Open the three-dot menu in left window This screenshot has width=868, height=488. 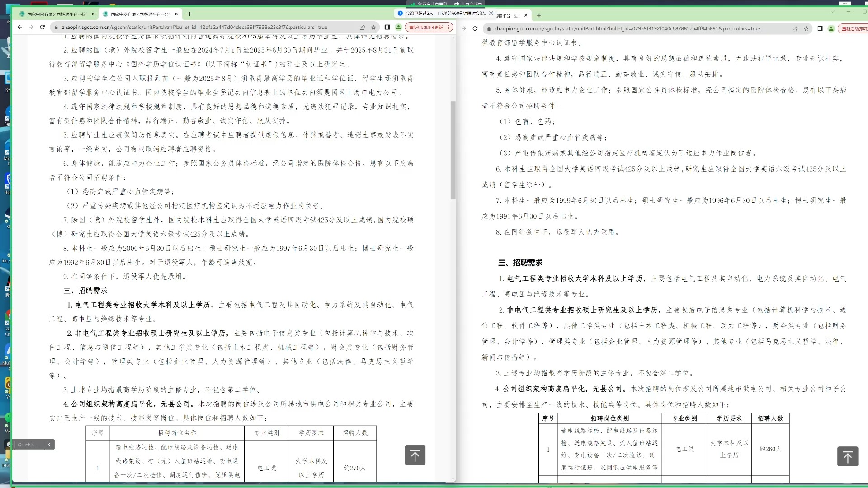448,27
